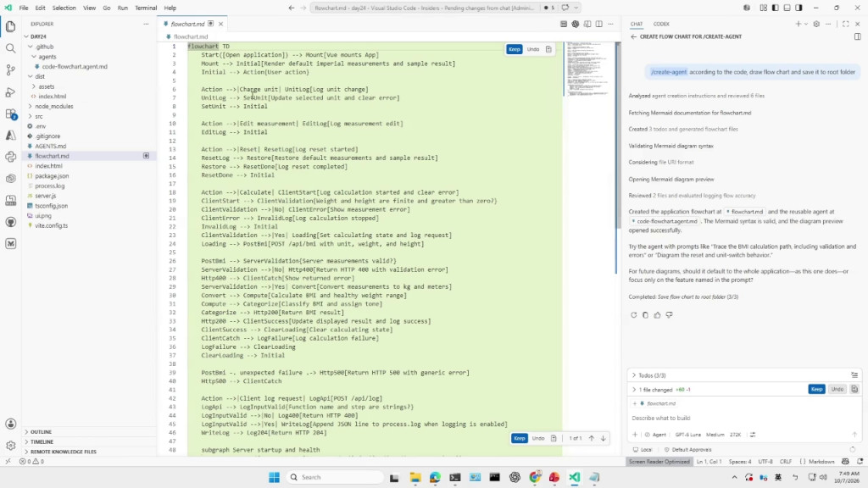
Task: Mark the chat response as unhelpful (thumbs down)
Action: [670, 315]
